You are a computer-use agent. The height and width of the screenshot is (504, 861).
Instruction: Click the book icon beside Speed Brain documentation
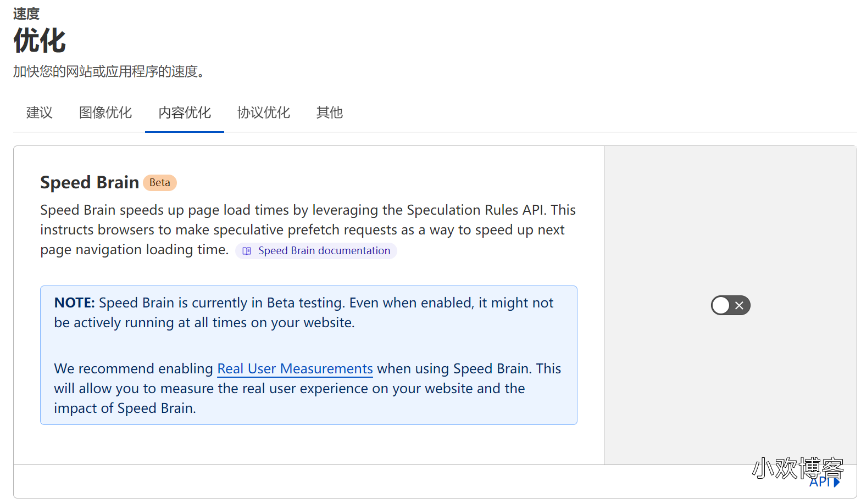pos(247,251)
